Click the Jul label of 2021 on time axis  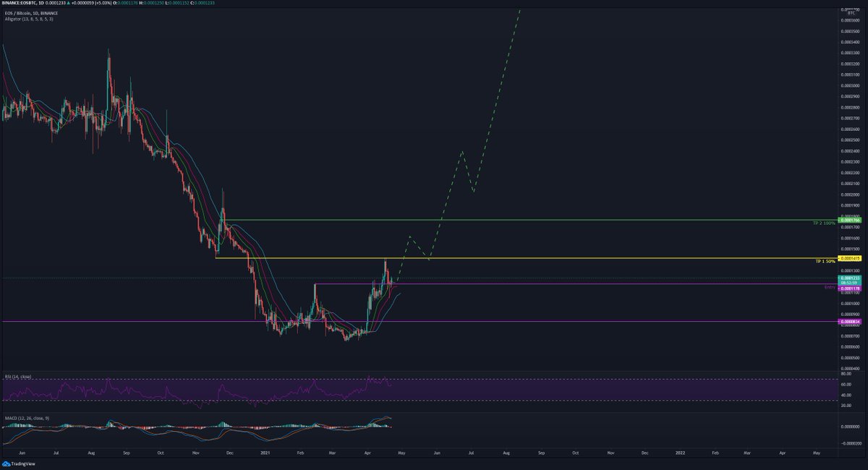click(471, 452)
